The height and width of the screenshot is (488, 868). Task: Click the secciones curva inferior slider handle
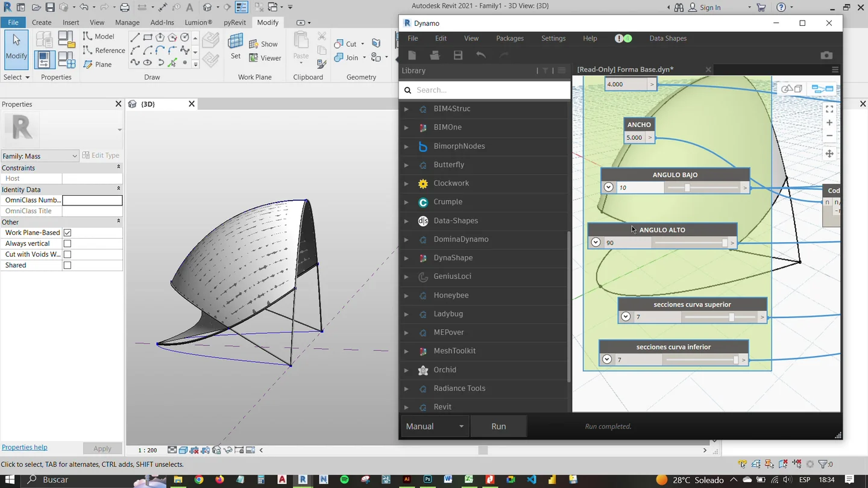(735, 360)
